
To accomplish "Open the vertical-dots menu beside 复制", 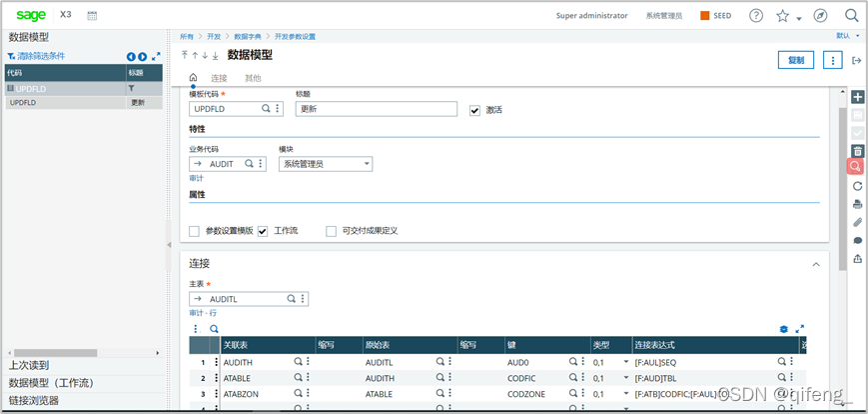I will pos(833,60).
